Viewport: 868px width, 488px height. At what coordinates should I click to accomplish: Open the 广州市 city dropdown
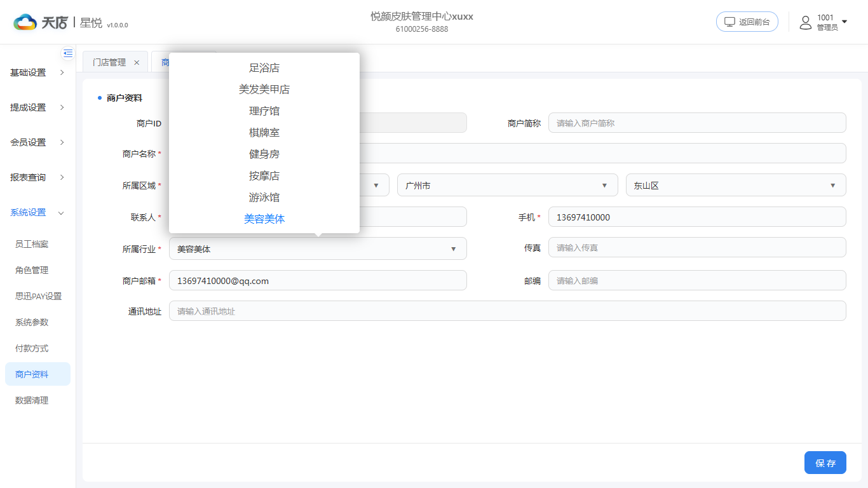tap(508, 185)
